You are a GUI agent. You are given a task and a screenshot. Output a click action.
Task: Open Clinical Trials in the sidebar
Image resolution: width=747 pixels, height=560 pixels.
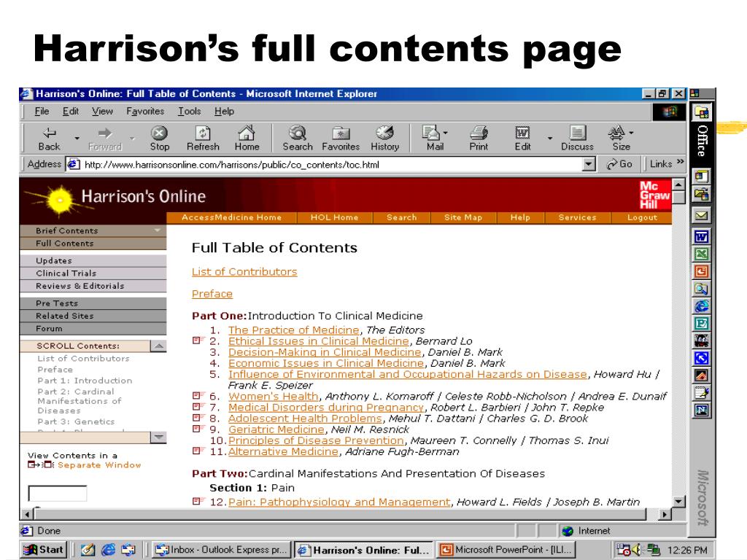(x=93, y=273)
